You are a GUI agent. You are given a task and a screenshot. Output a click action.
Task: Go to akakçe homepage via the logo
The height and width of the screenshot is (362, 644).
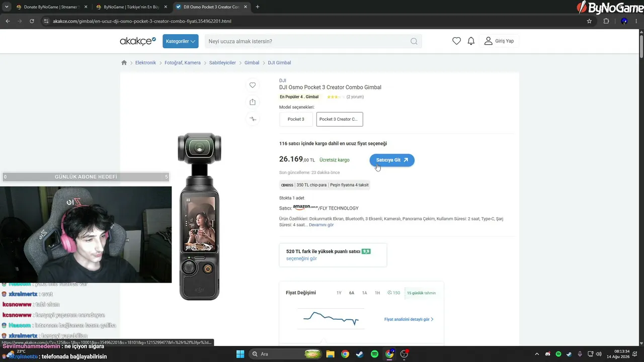[138, 41]
